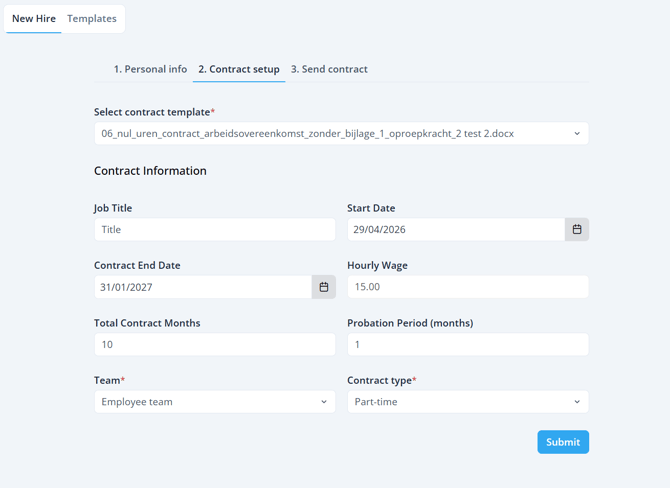The width and height of the screenshot is (670, 488).
Task: Click the Start Date field with 29/04/2026
Action: coord(456,229)
